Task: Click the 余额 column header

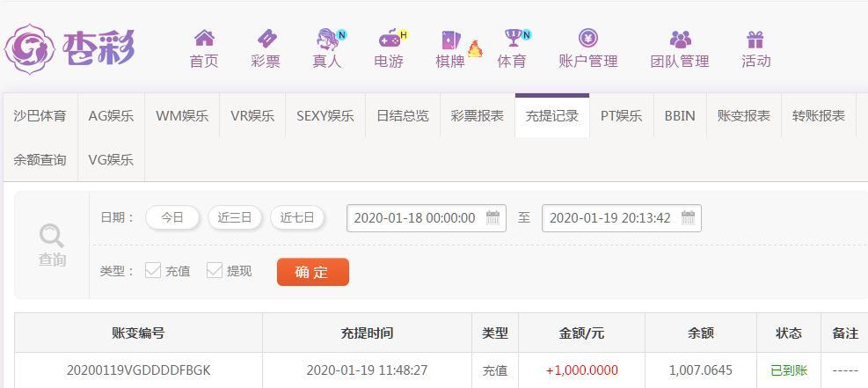Action: [701, 333]
